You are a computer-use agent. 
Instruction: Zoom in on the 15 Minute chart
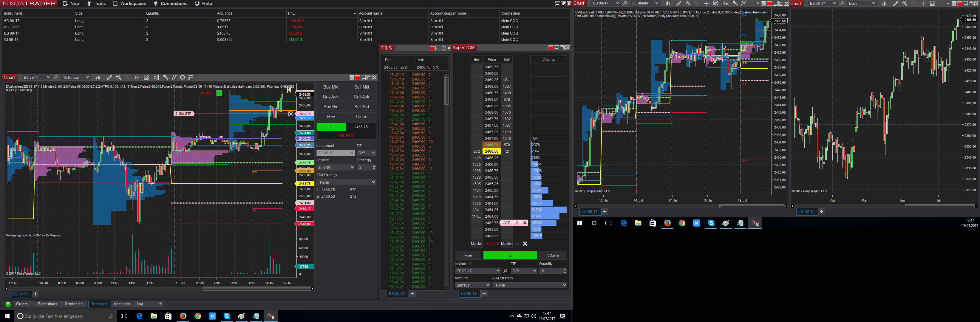[x=119, y=78]
